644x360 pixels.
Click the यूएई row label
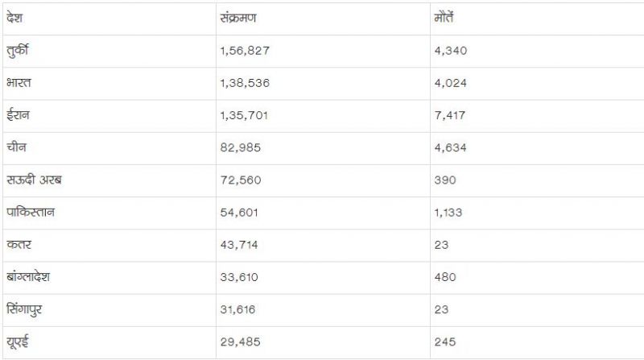18,341
